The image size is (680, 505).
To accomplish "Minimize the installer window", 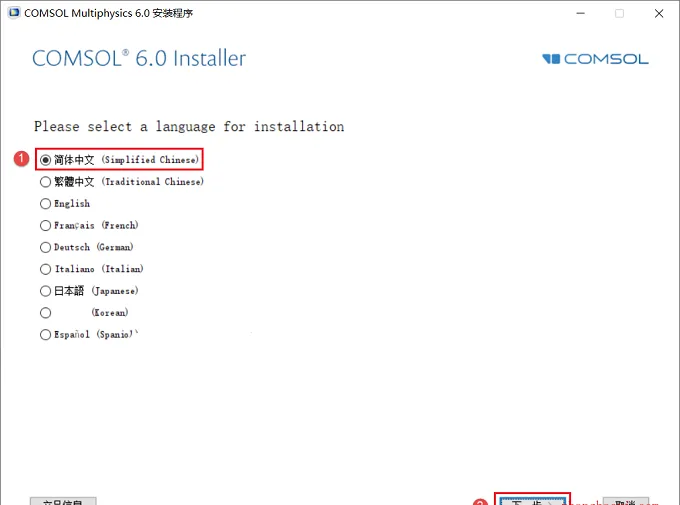I will click(580, 13).
